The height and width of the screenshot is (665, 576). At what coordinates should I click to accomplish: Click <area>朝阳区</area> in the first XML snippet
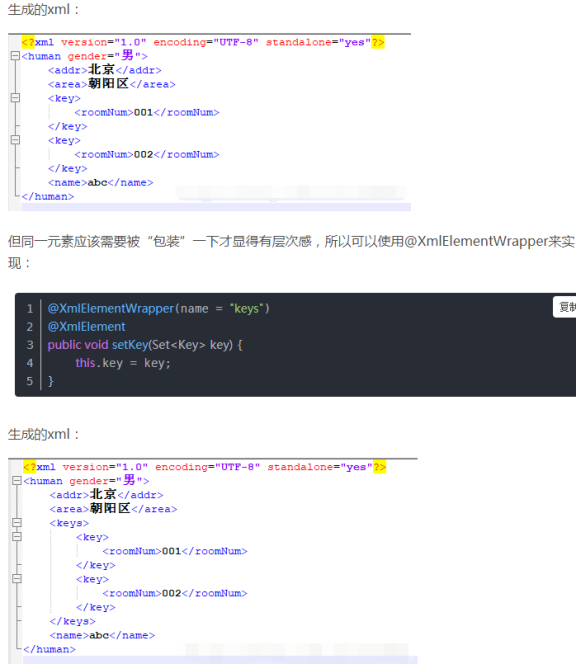point(112,84)
